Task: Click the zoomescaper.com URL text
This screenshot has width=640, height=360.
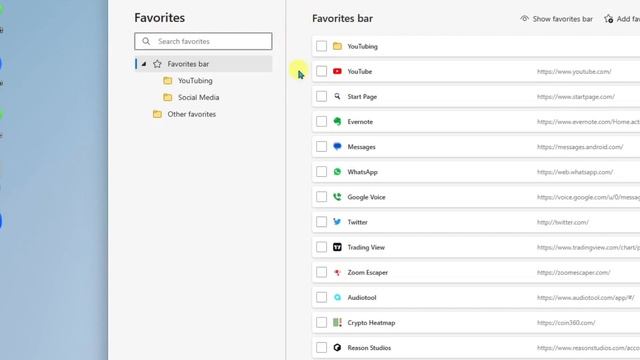Action: pos(573,273)
